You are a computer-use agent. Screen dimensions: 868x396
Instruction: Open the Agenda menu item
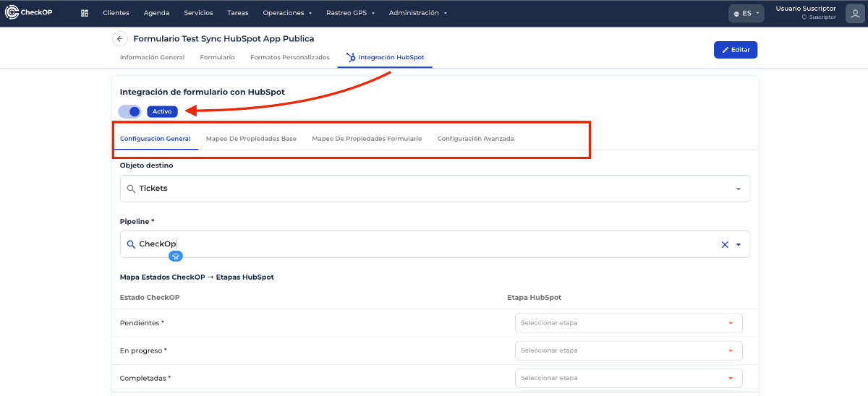156,13
